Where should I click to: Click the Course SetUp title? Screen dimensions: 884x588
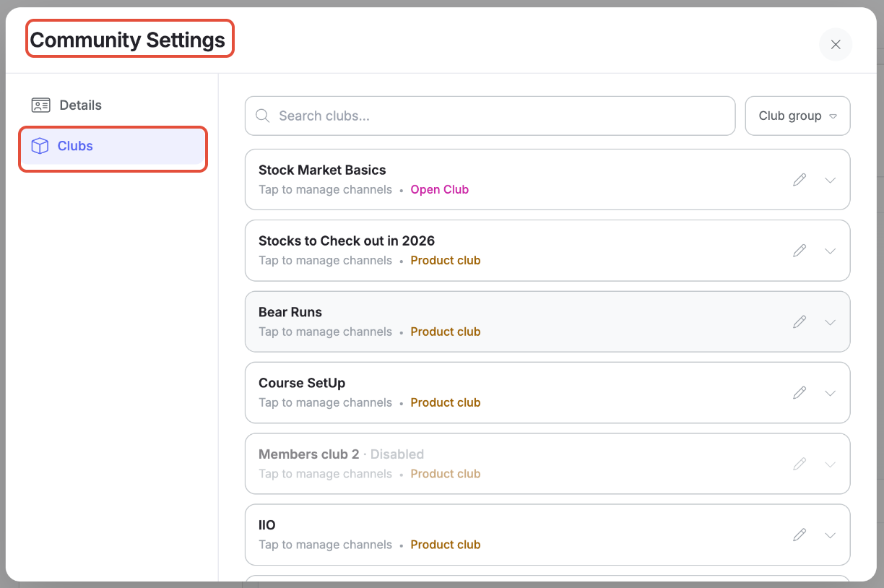tap(302, 383)
